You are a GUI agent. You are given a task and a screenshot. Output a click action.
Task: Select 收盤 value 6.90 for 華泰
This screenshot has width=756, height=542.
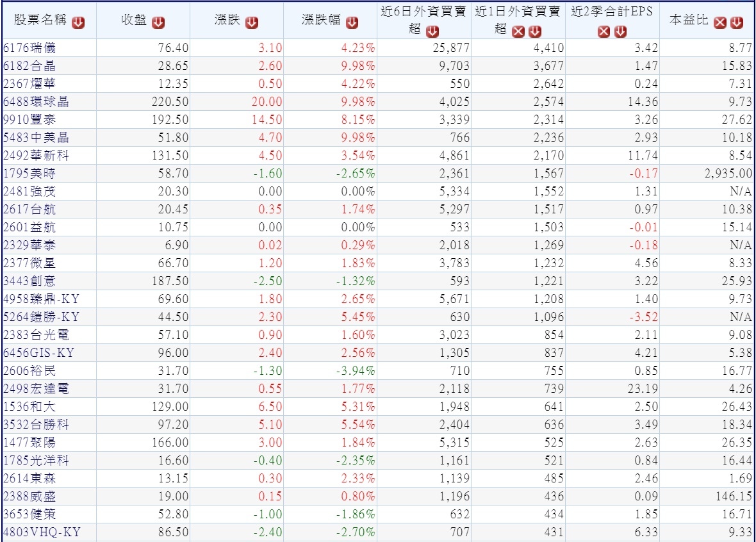[x=176, y=245]
